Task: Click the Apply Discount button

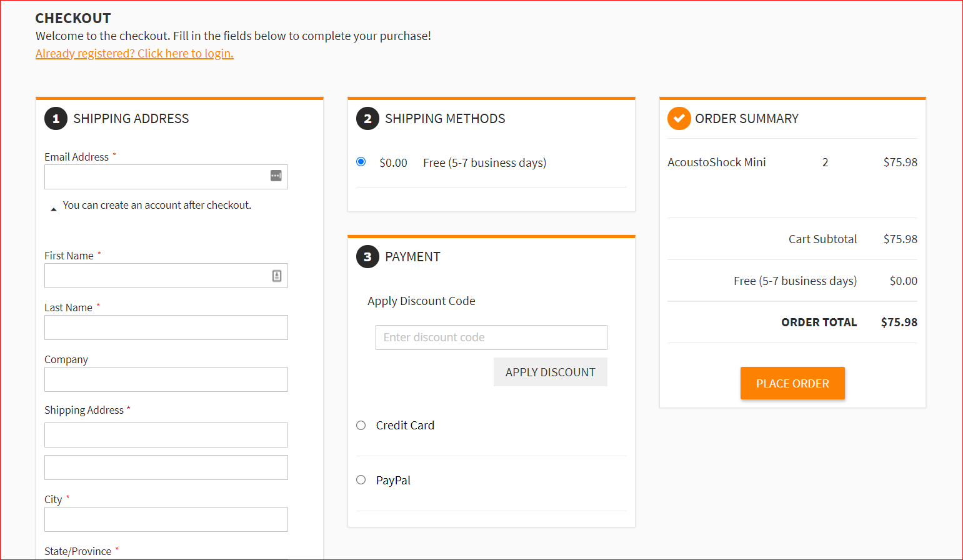Action: (x=550, y=372)
